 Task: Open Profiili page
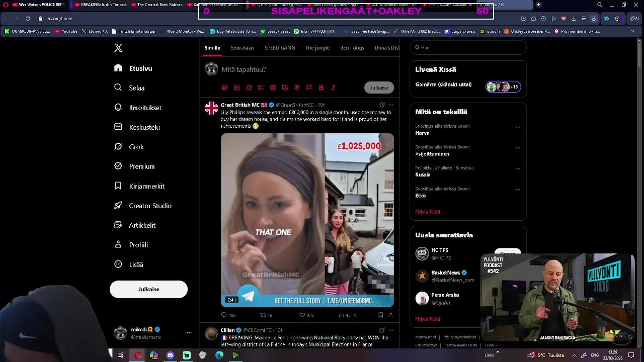coord(131,245)
